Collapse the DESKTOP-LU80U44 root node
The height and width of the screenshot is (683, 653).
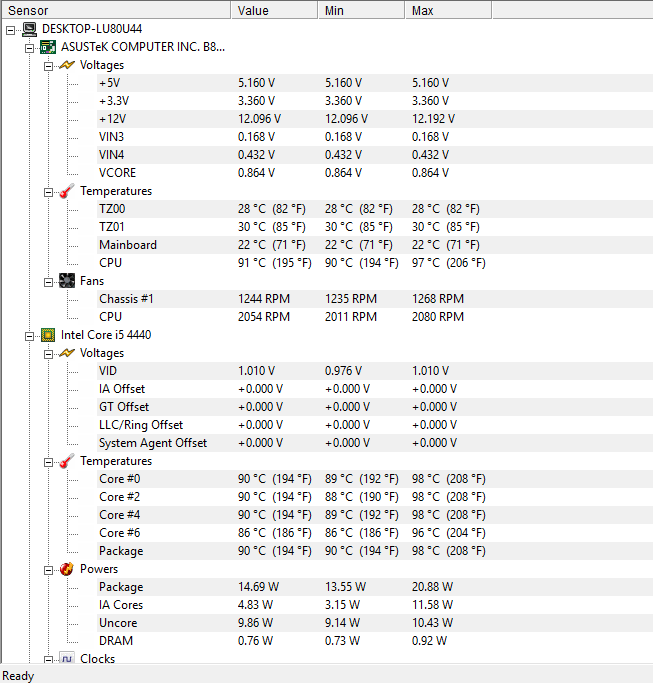(10, 30)
